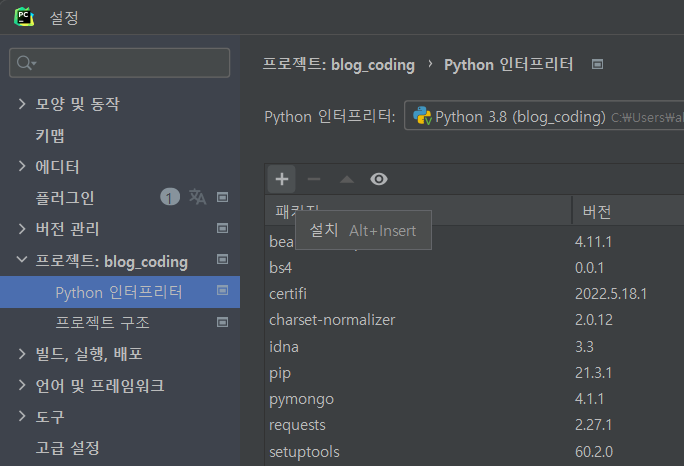The height and width of the screenshot is (466, 684).
Task: Click the project-level icon in the breadcrumb header
Action: pyautogui.click(x=597, y=64)
